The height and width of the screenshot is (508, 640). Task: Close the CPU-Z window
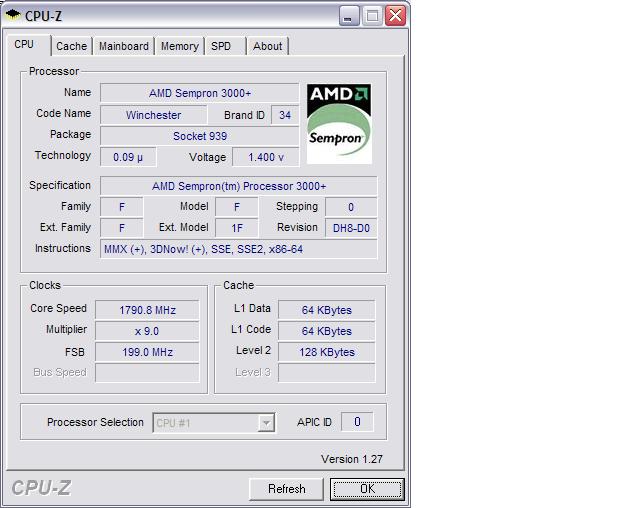[396, 16]
